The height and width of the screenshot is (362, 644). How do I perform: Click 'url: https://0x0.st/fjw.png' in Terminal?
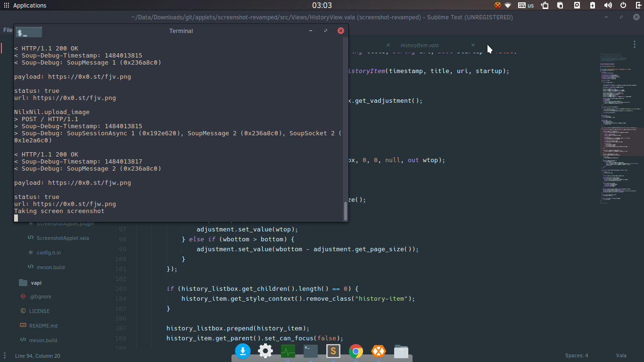point(65,204)
